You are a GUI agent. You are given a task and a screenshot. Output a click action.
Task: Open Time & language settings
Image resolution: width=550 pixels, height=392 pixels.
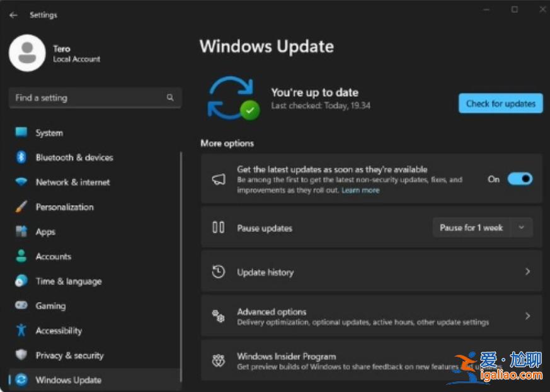68,281
